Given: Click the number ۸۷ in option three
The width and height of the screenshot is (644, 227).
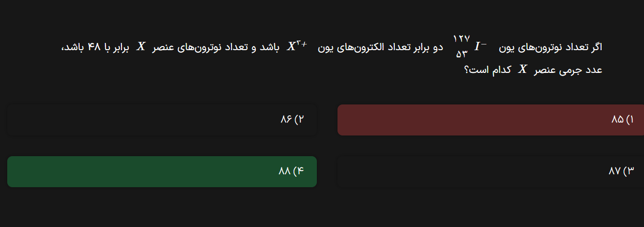Looking at the screenshot, I should (614, 171).
